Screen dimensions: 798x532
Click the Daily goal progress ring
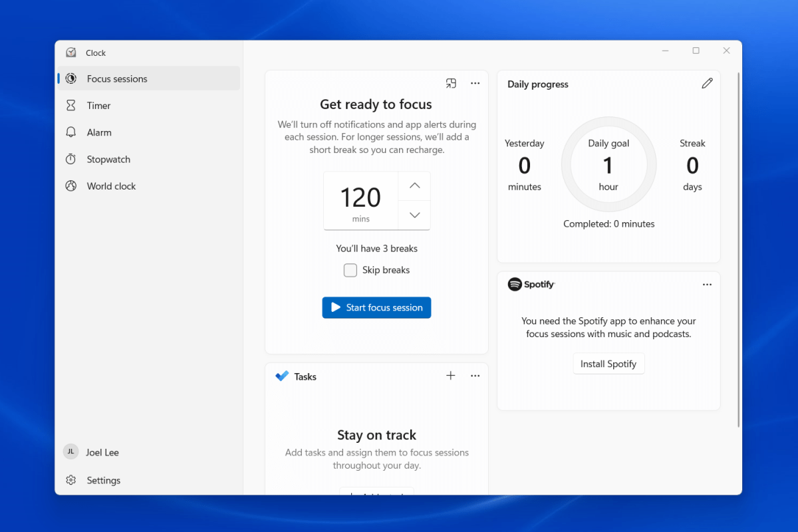point(608,166)
